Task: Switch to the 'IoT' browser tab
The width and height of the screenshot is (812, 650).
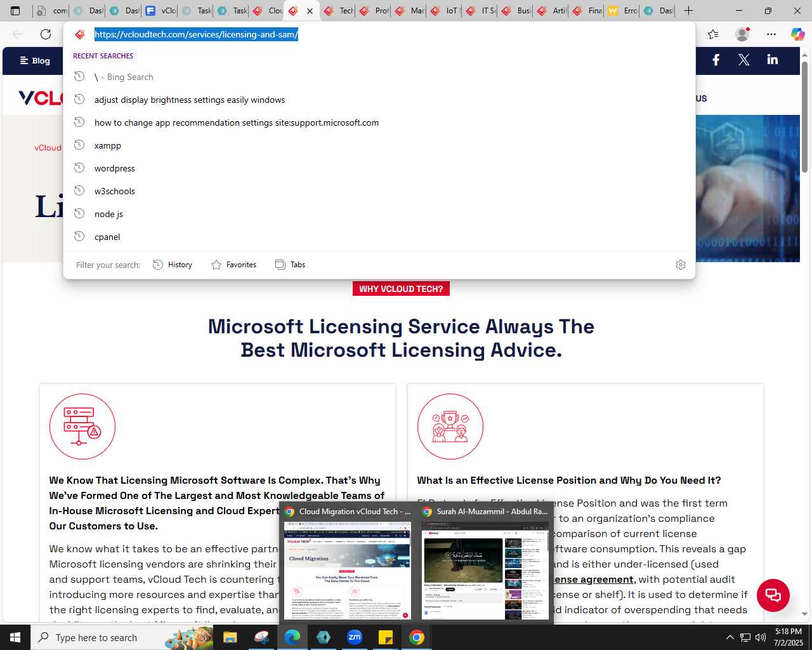Action: [445, 11]
